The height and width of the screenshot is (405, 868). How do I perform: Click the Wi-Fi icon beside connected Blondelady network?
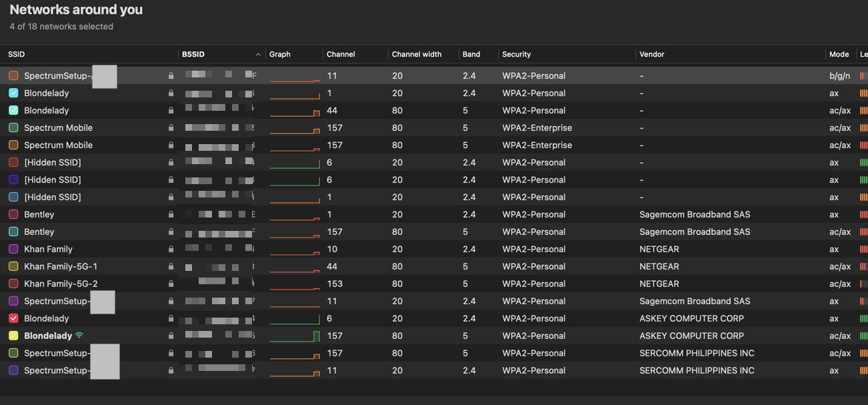click(x=79, y=336)
